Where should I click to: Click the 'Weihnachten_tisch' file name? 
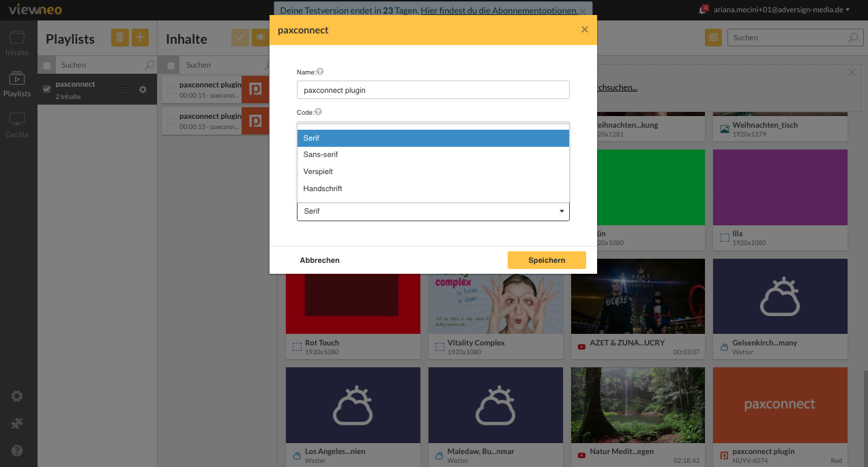click(765, 125)
